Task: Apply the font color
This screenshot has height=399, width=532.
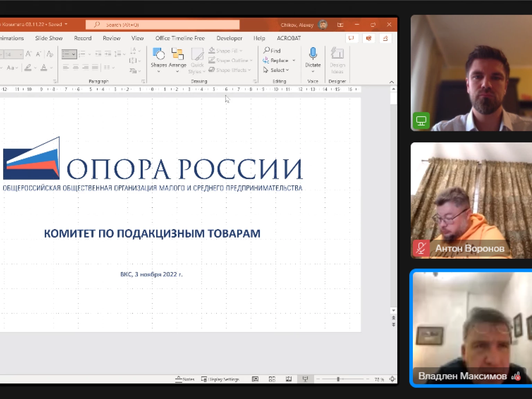Action: (44, 68)
